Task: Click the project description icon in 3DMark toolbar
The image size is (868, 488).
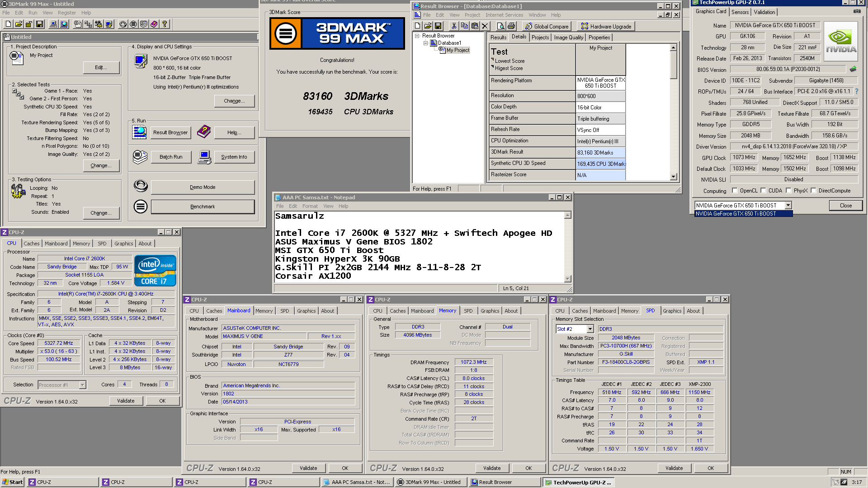Action: [78, 24]
